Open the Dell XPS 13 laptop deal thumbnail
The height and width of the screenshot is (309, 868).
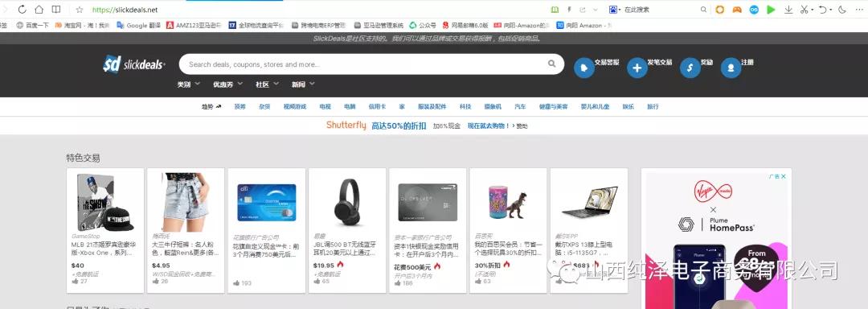[x=589, y=203]
